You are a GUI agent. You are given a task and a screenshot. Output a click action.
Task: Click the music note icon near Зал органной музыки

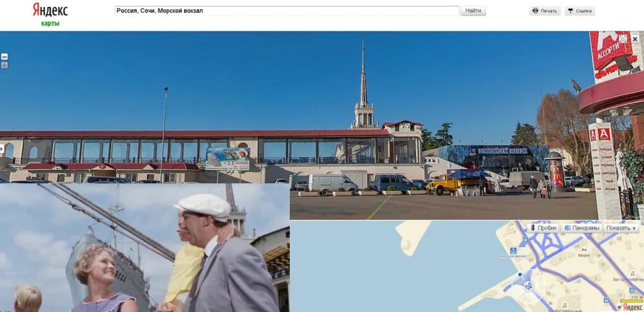coord(632,273)
